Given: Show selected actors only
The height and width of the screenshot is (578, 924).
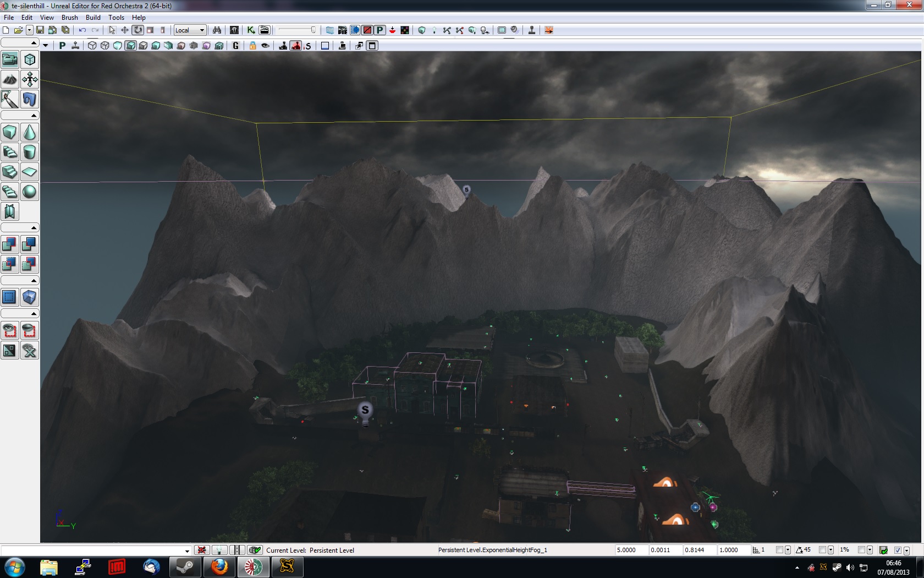Looking at the screenshot, I should point(10,330).
